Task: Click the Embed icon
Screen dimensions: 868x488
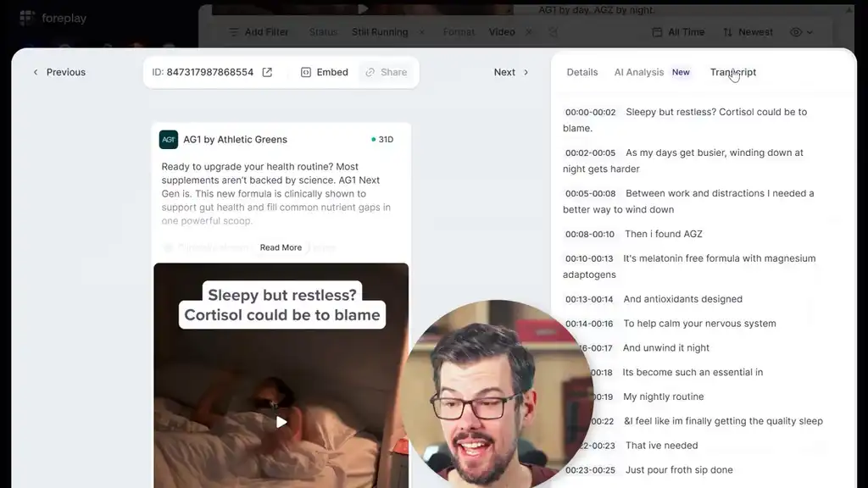Action: 305,72
